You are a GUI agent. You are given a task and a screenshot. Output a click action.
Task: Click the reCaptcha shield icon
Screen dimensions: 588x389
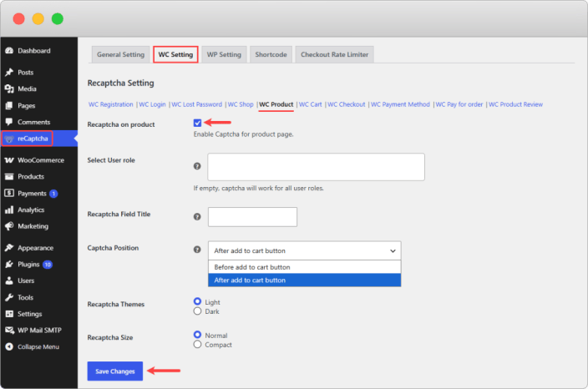click(9, 139)
